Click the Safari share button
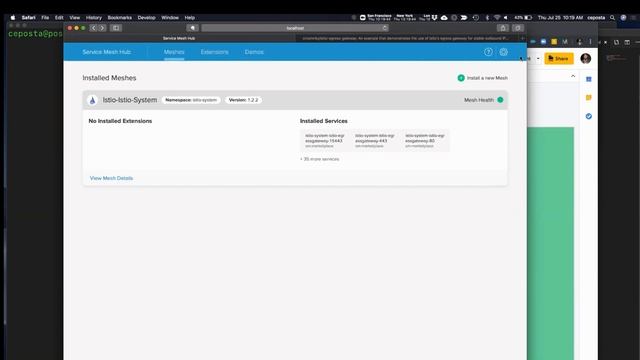Viewport: 640px width, 360px height. click(503, 28)
